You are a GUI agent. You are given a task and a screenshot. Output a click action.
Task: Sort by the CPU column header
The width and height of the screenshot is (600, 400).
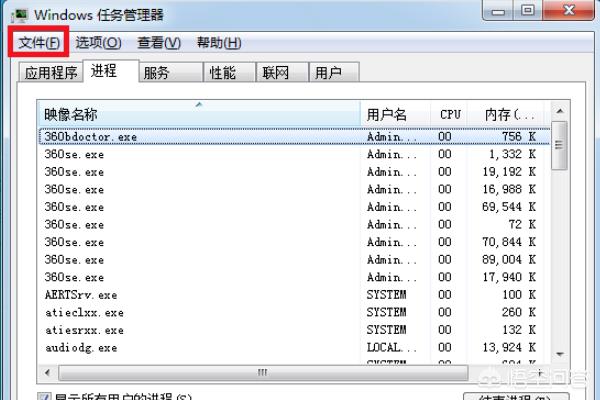click(x=451, y=114)
